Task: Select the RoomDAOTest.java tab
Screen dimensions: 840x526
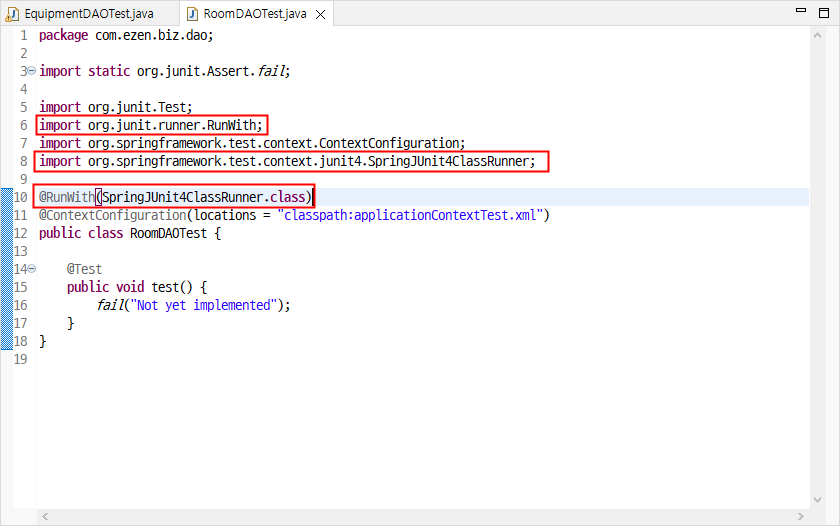Action: click(255, 13)
